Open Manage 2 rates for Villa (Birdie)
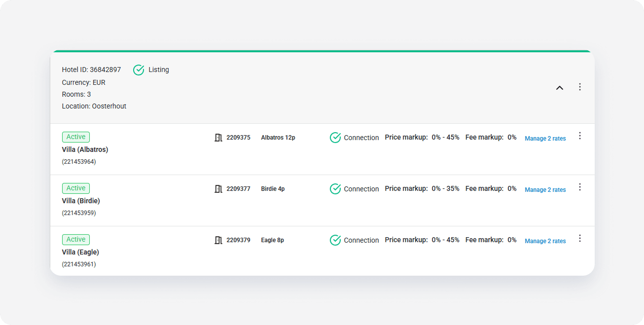The height and width of the screenshot is (325, 644). tap(545, 190)
